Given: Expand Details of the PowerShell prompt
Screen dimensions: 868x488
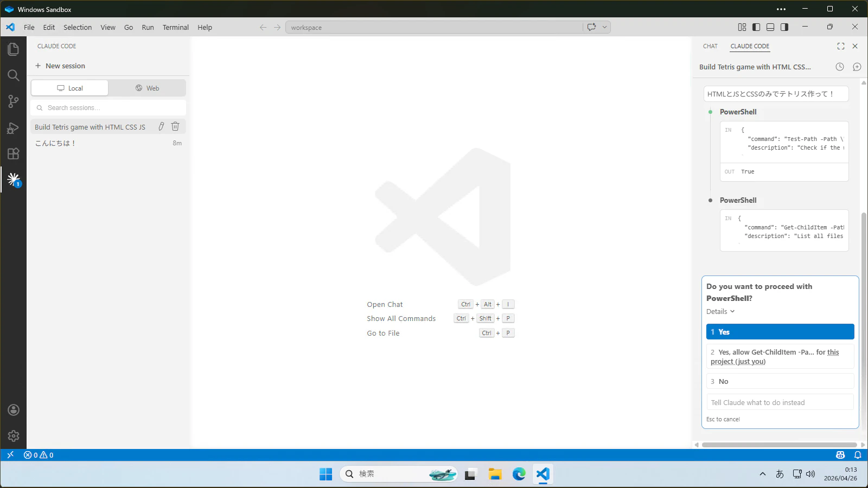Looking at the screenshot, I should (720, 311).
